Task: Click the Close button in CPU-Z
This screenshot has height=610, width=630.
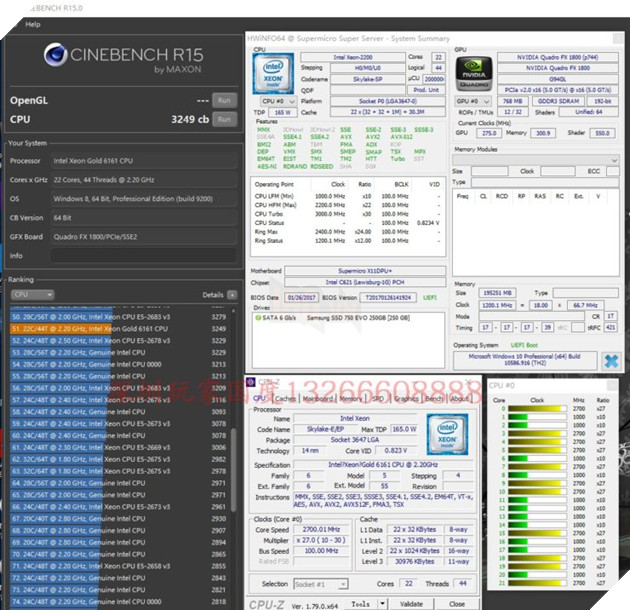Action: coord(457,604)
